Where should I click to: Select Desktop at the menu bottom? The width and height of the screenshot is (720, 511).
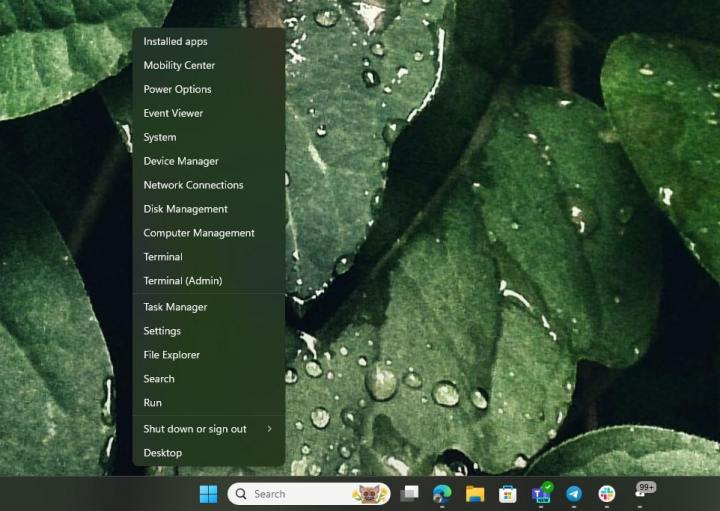click(162, 453)
